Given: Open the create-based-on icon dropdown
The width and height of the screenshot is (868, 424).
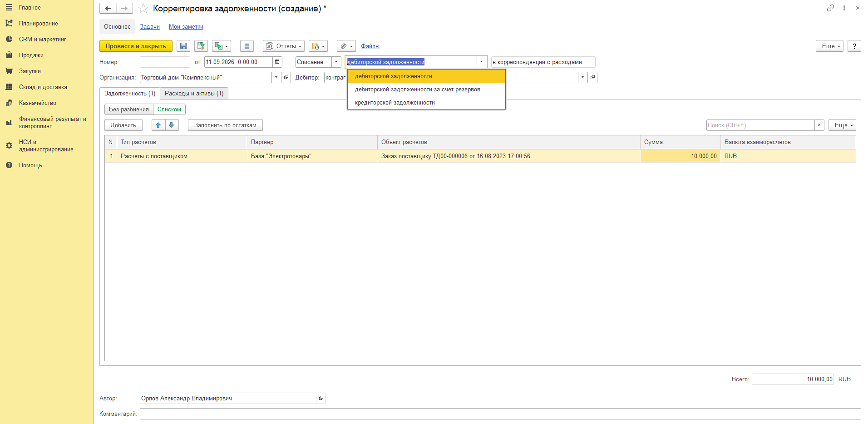Looking at the screenshot, I should point(222,46).
